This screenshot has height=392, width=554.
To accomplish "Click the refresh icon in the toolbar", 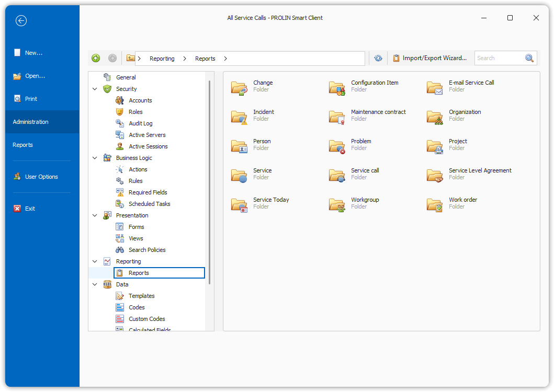I will click(x=378, y=59).
